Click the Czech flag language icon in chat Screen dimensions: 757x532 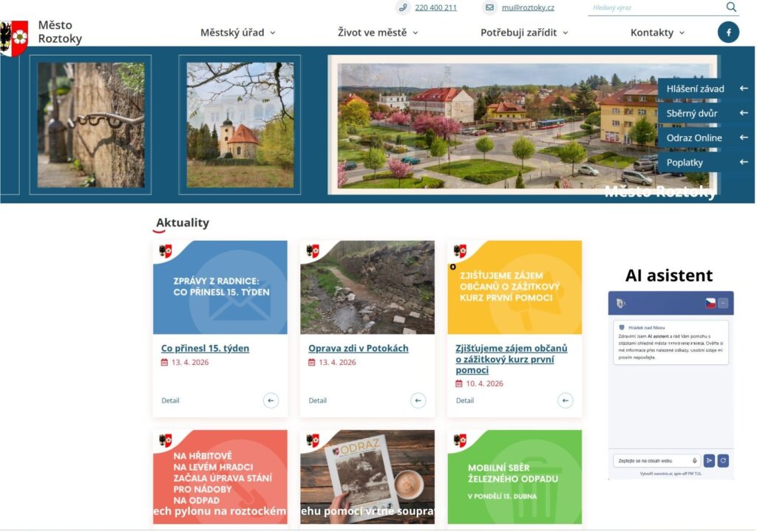710,303
